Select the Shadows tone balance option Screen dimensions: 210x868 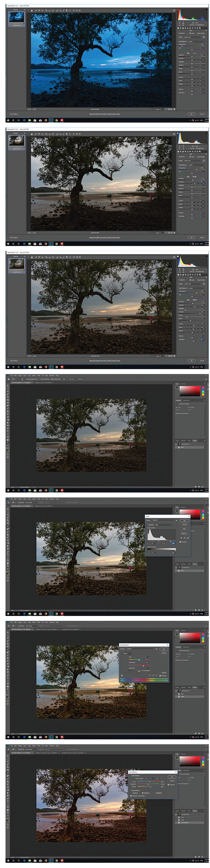click(131, 793)
